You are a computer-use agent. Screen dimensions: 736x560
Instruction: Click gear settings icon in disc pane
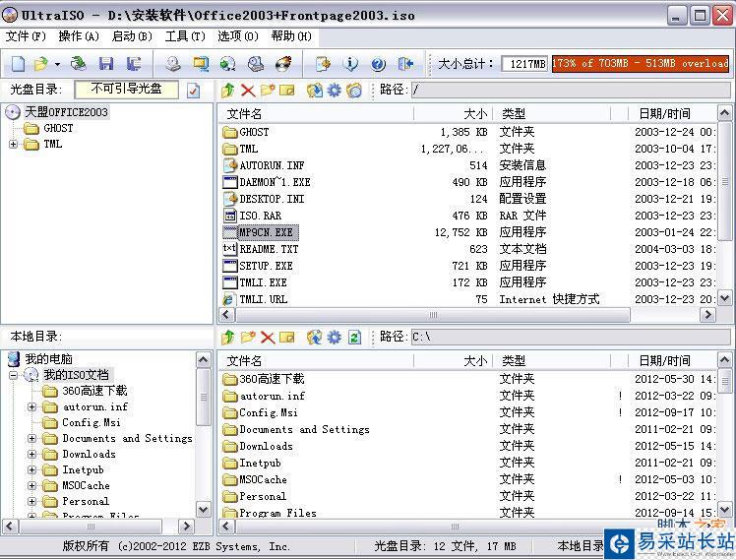335,90
